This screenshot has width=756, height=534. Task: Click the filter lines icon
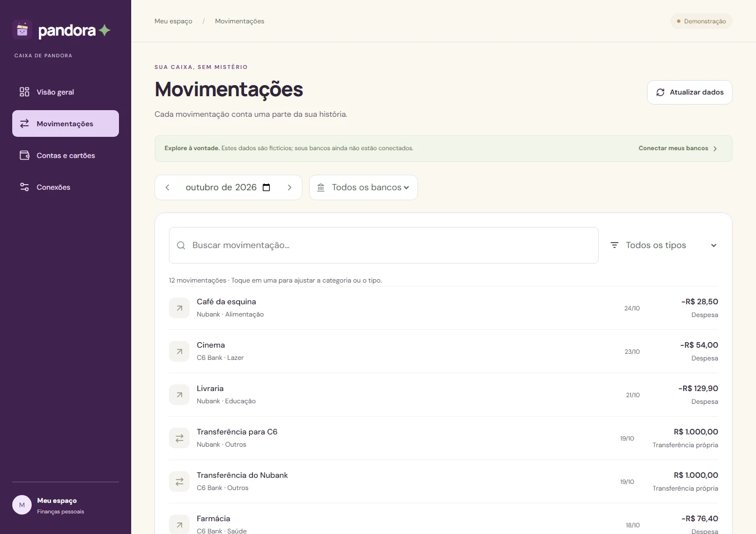614,245
